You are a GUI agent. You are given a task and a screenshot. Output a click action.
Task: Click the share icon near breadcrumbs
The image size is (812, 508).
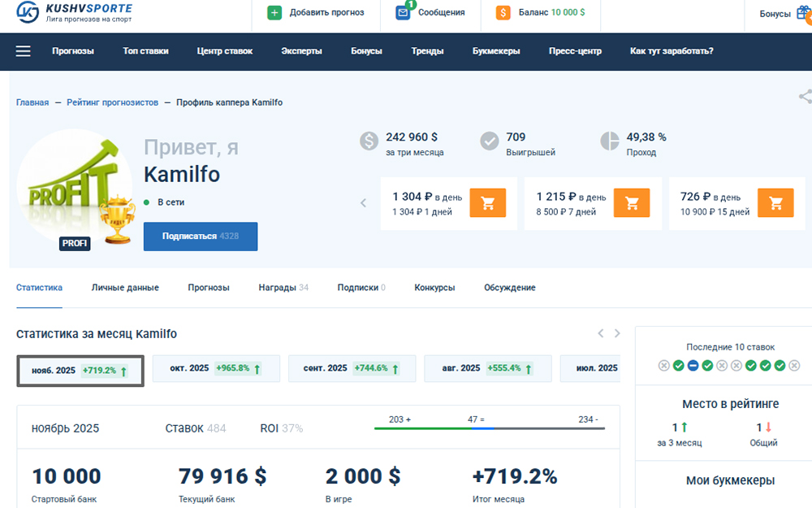point(805,97)
